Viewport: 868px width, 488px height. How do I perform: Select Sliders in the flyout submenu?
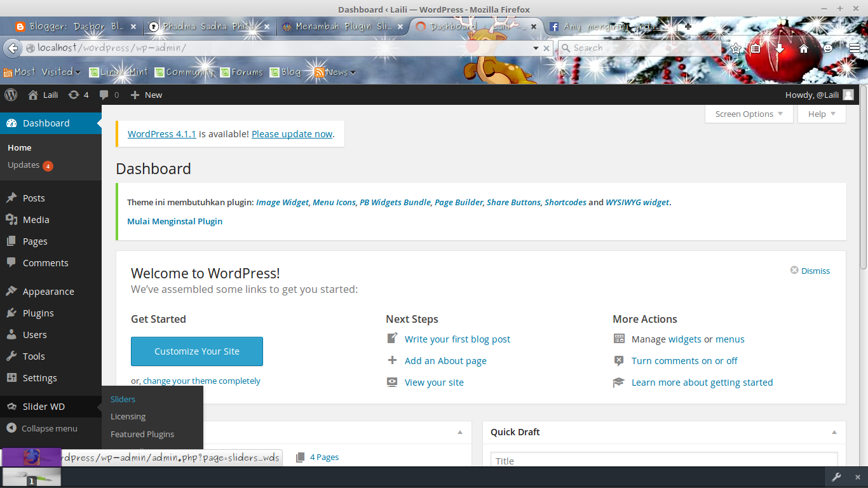[x=123, y=399]
